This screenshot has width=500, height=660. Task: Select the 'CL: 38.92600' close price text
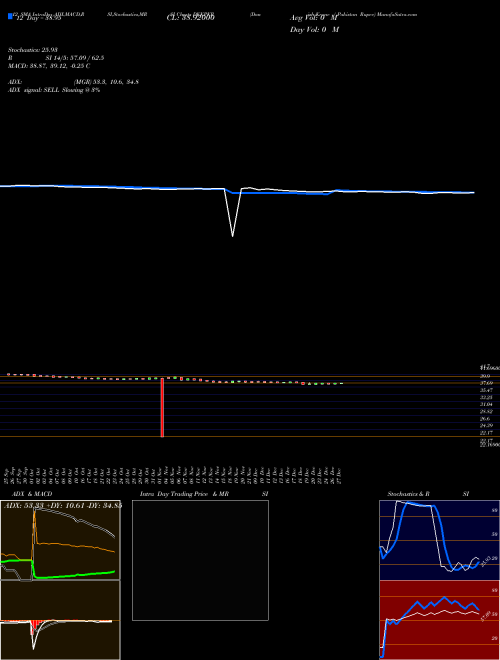pyautogui.click(x=191, y=18)
